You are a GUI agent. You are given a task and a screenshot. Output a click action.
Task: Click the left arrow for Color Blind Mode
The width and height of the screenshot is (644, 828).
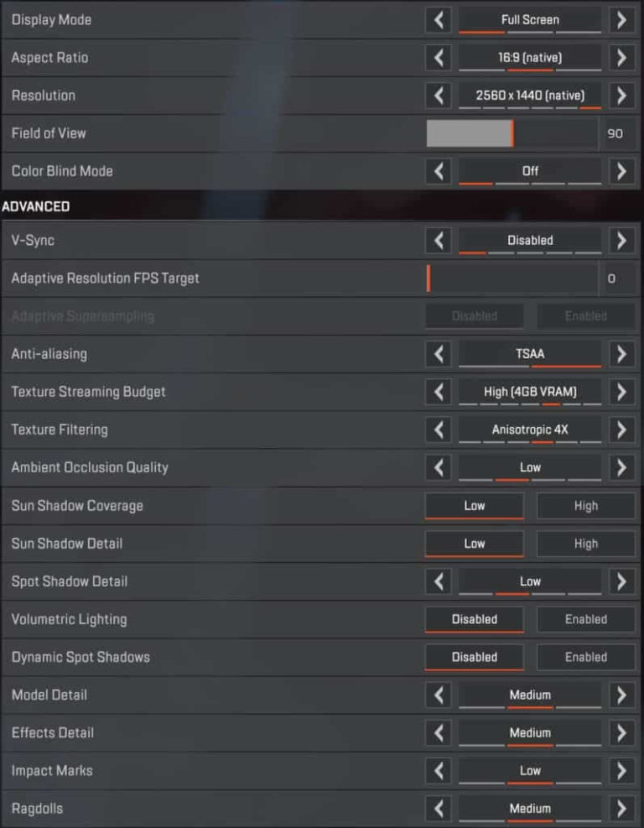(438, 171)
